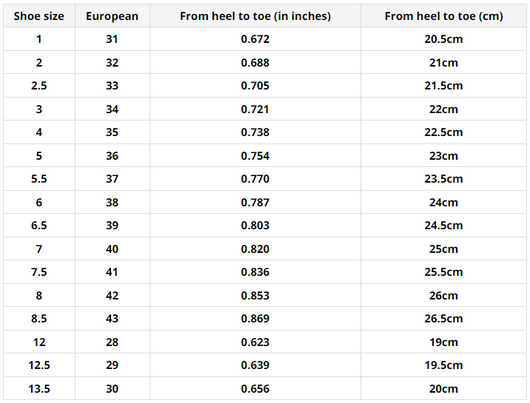530x403 pixels.
Task: Select the 25cm cell
Action: [x=443, y=249]
